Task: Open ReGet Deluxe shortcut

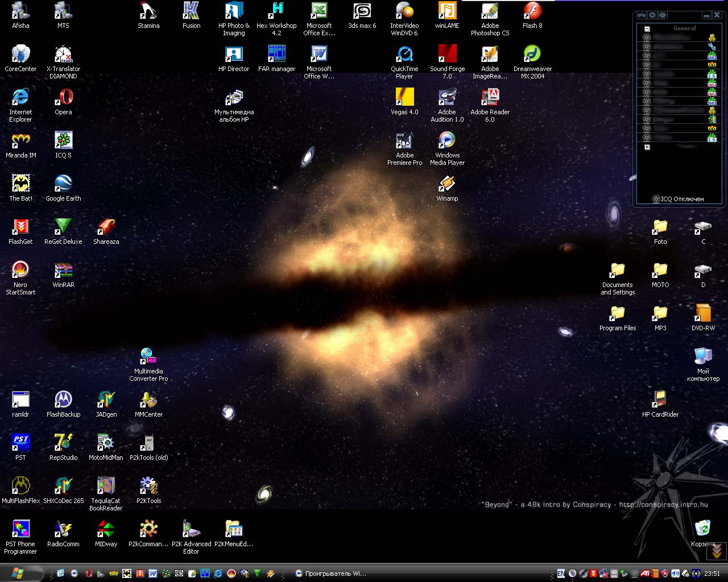Action: pos(63,231)
